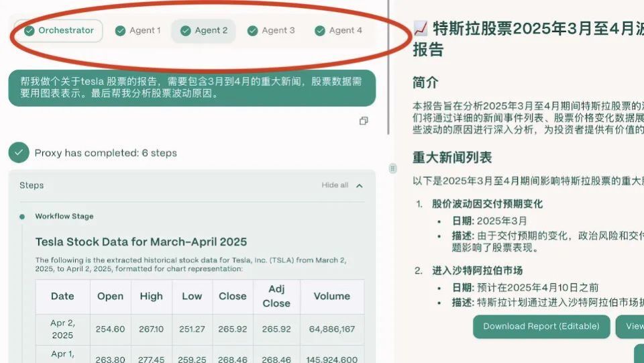Switch to the Agent 3 tab

(271, 30)
